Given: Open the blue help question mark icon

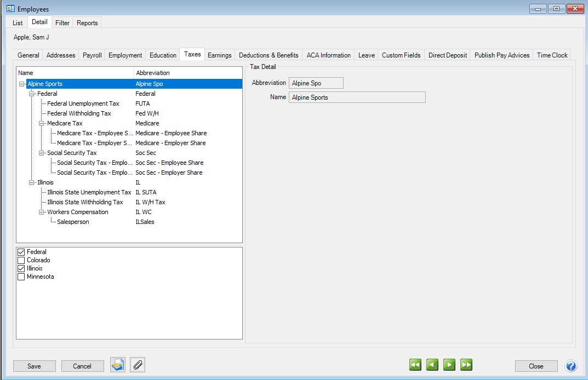Looking at the screenshot, I should (x=571, y=366).
